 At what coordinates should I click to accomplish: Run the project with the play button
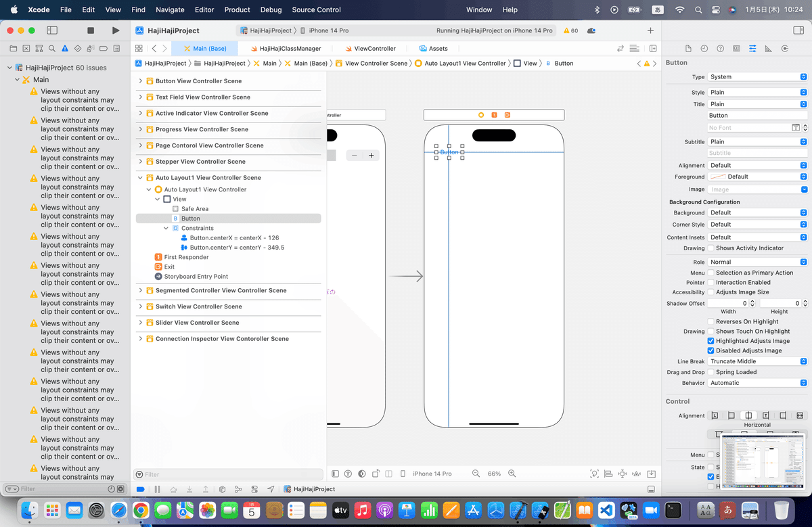click(116, 30)
